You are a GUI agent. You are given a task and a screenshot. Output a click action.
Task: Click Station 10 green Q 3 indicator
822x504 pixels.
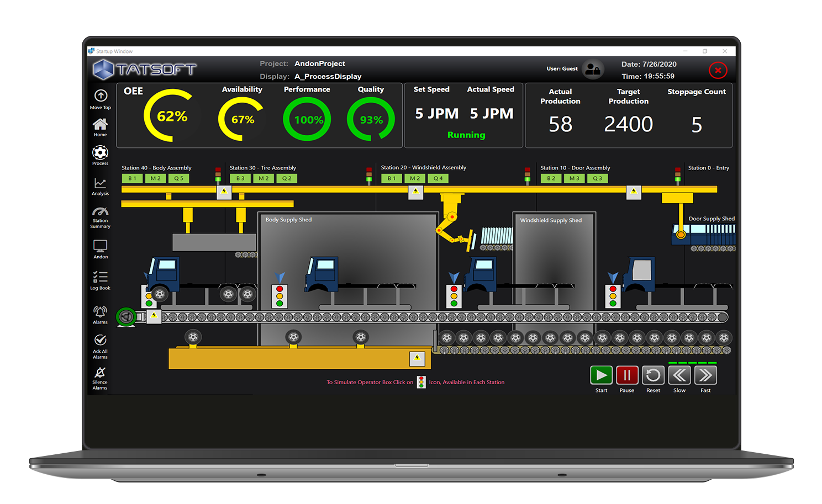597,178
